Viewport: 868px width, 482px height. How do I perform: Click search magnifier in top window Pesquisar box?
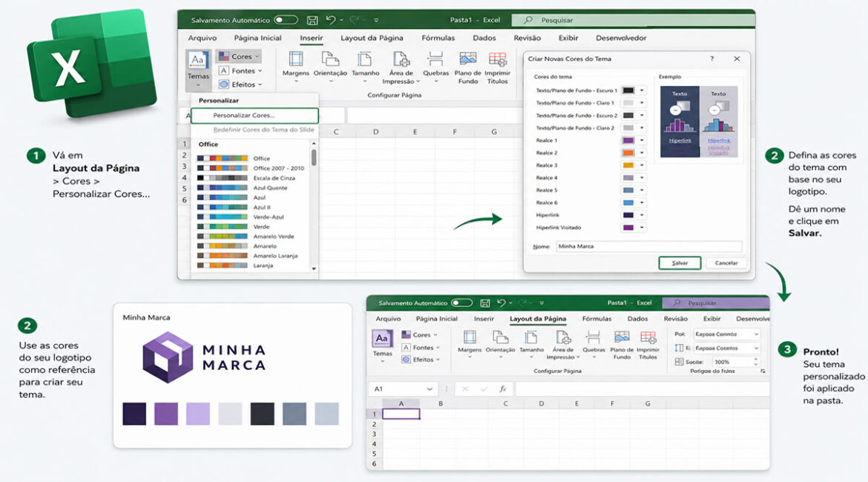pos(528,20)
